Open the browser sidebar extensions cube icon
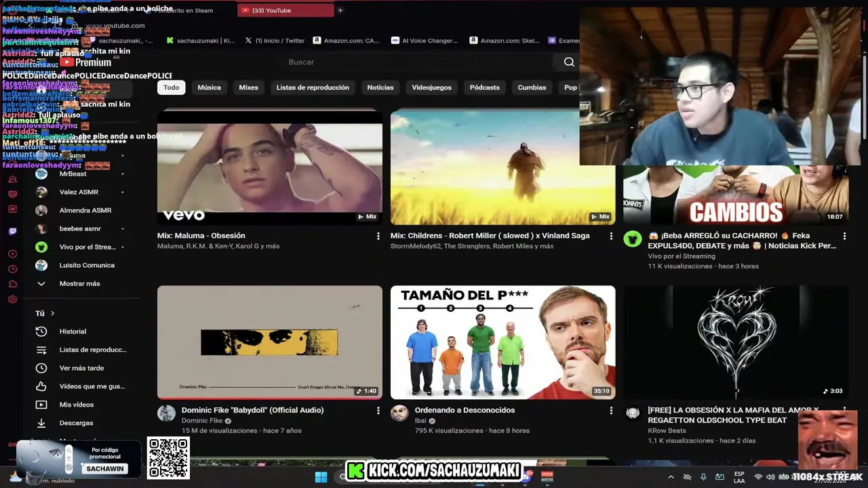This screenshot has height=488, width=868. tap(12, 284)
